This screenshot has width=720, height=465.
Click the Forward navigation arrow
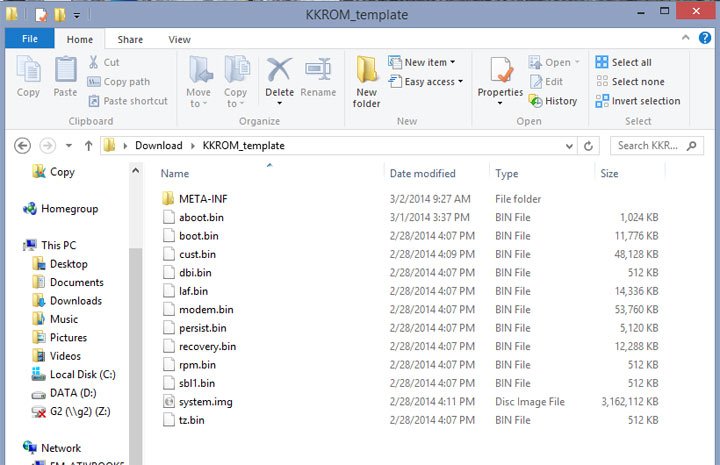[47, 146]
